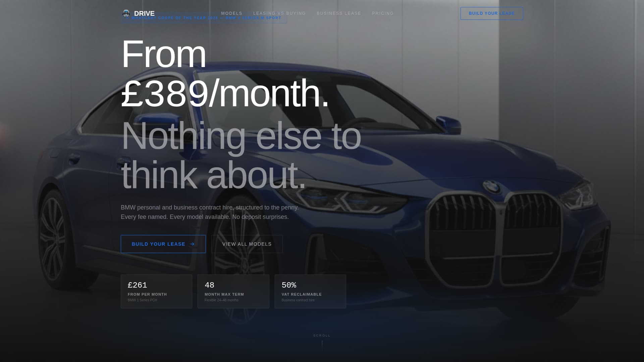Click 'Business contract hire' caption
Image resolution: width=644 pixels, height=362 pixels.
pos(298,300)
